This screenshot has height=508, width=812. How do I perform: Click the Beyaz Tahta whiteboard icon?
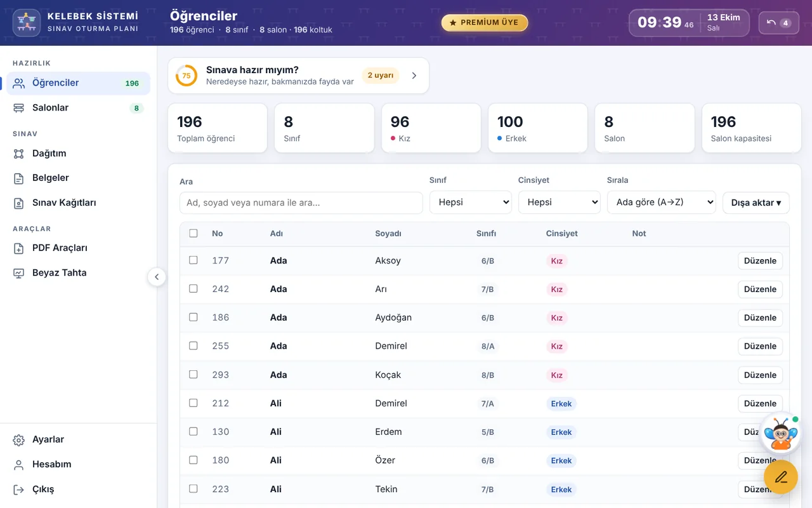[19, 273]
